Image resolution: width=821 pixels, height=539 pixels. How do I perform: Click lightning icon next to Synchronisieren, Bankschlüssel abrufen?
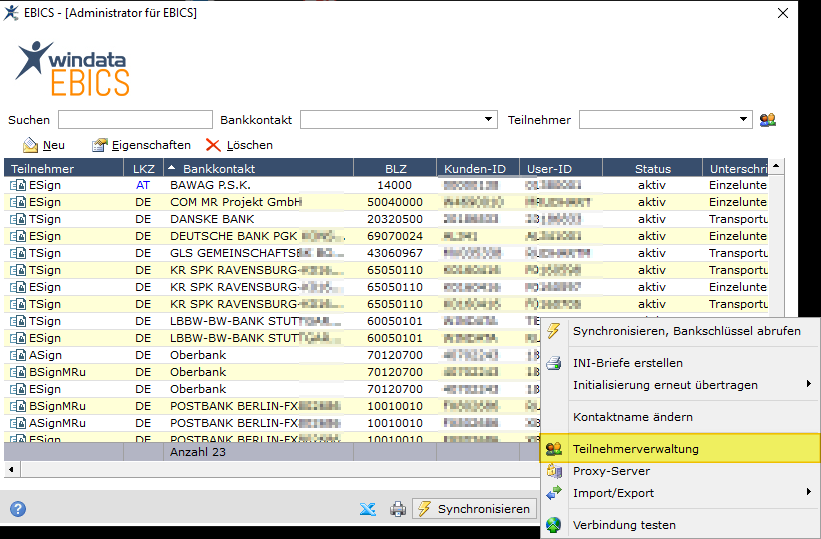pos(553,331)
